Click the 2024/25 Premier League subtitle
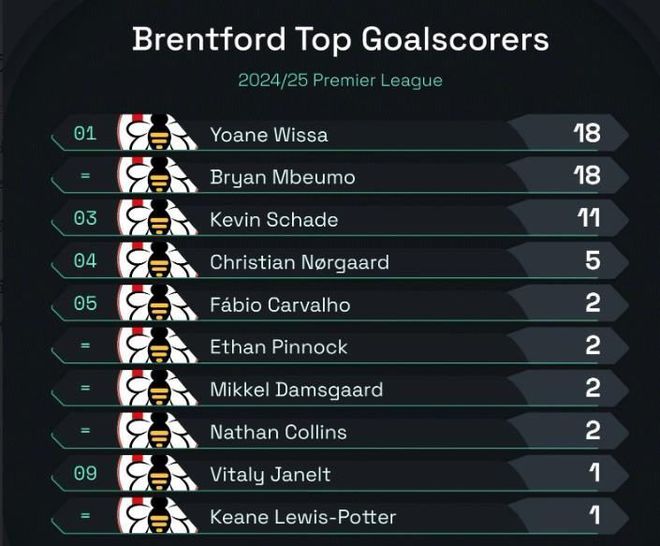Viewport: 660px width, 546px height. pyautogui.click(x=340, y=80)
